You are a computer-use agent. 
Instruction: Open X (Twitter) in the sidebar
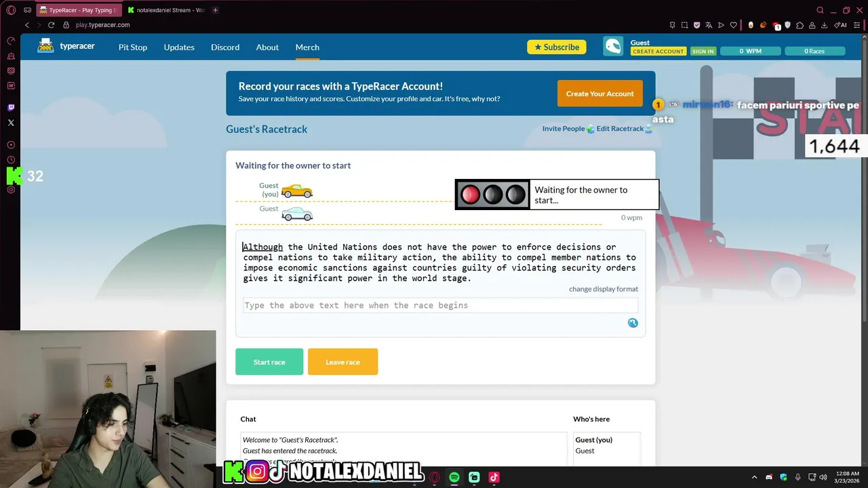click(11, 123)
